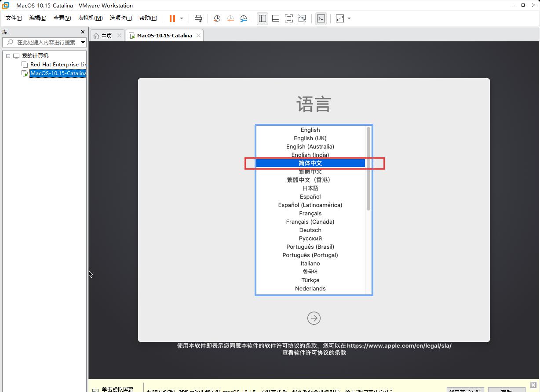Image resolution: width=540 pixels, height=392 pixels.
Task: Close the MacOS-10.15-Catalina tab
Action: click(198, 36)
